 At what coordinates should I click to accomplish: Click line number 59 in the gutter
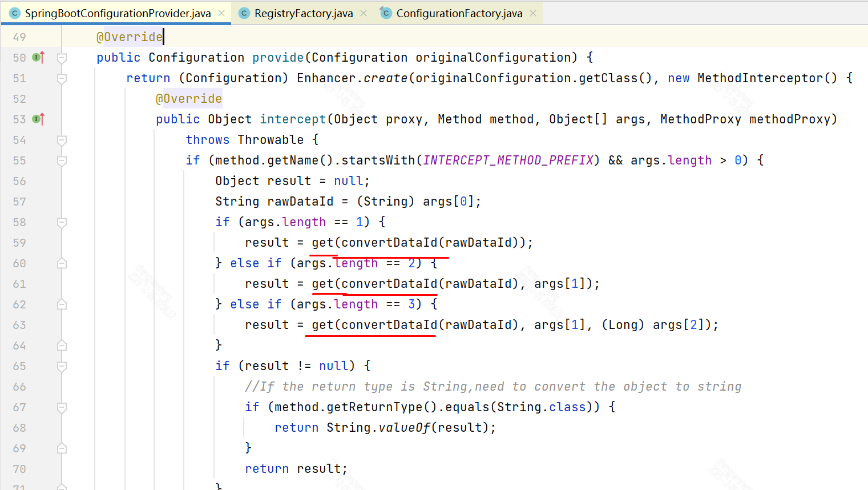[x=19, y=243]
